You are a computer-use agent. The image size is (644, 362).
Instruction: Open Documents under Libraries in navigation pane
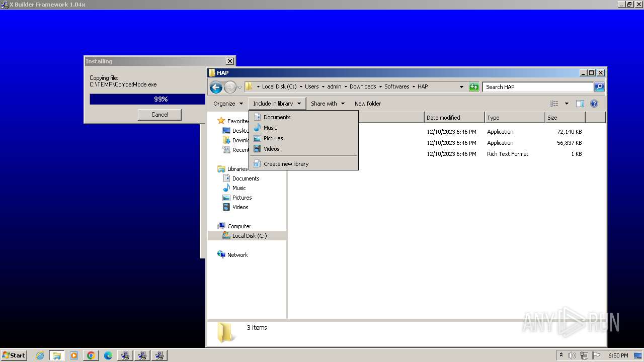246,178
